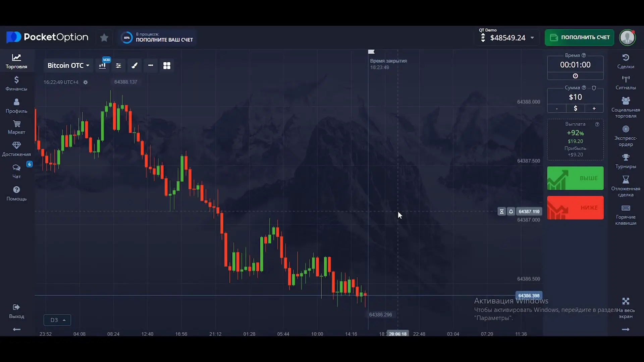
Task: Open chart type settings icon
Action: [x=102, y=66]
